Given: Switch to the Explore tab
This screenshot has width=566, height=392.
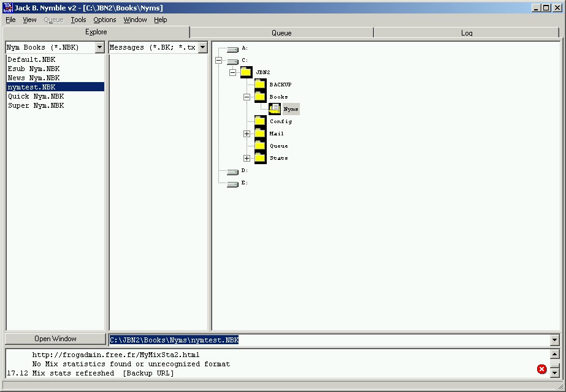Looking at the screenshot, I should pyautogui.click(x=96, y=32).
